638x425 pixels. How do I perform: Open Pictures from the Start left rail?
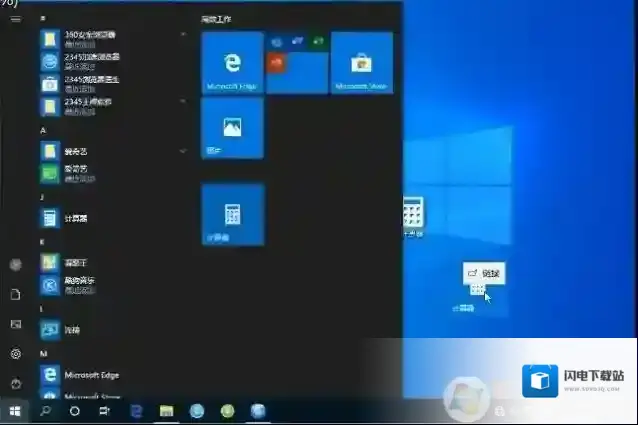tap(15, 324)
